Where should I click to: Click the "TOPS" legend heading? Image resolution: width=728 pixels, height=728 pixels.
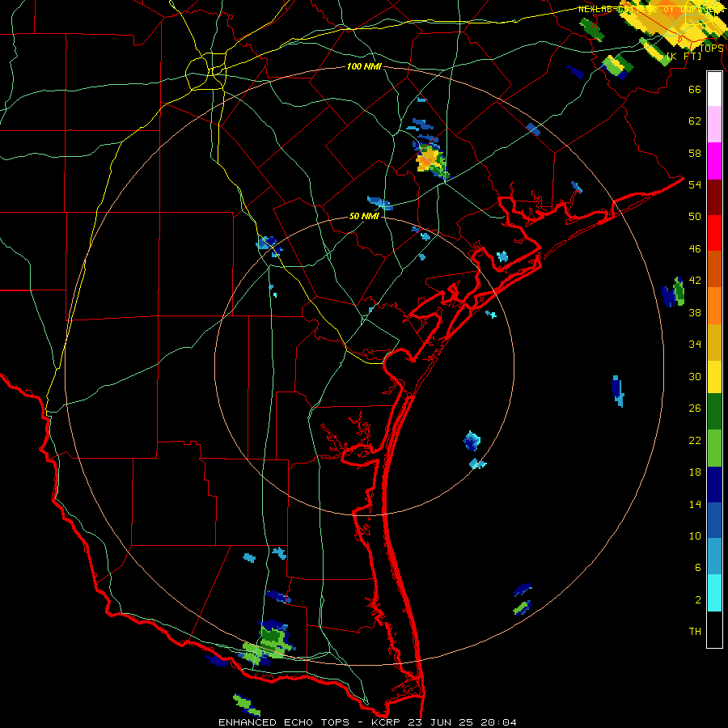[x=711, y=48]
